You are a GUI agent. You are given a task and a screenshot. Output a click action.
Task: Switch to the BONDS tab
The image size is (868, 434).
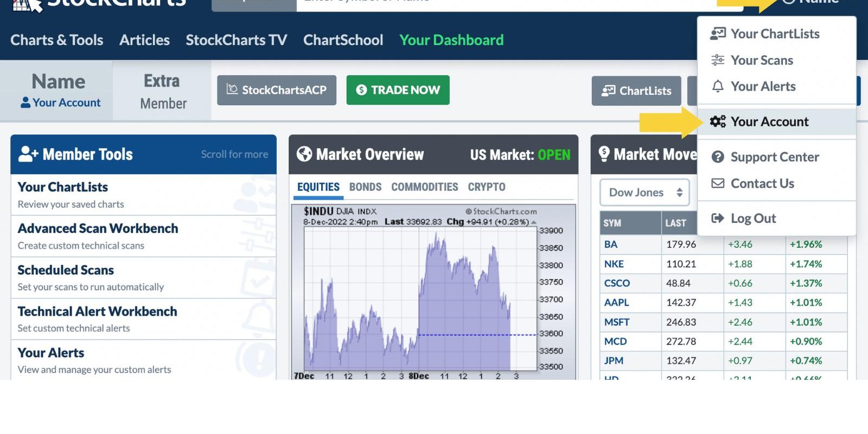pyautogui.click(x=365, y=187)
